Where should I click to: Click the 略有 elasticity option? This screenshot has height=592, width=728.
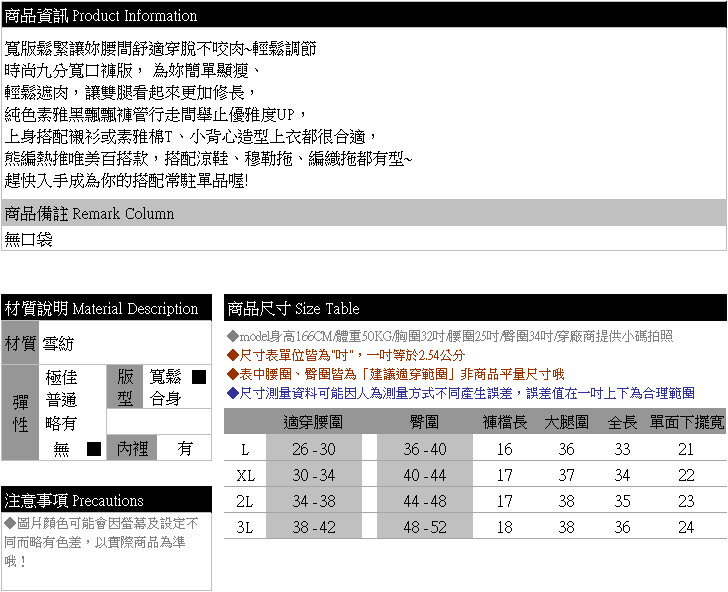point(61,423)
